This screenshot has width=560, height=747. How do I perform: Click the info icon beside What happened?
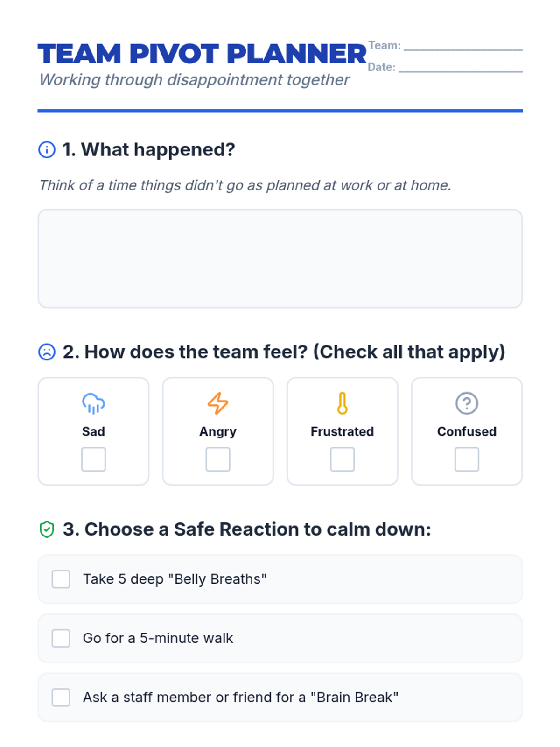tap(47, 150)
